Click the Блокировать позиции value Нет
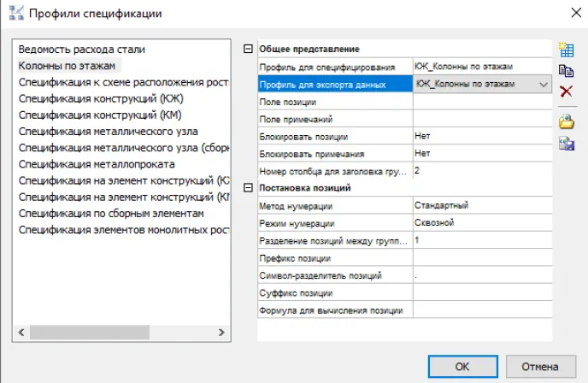 [480, 137]
